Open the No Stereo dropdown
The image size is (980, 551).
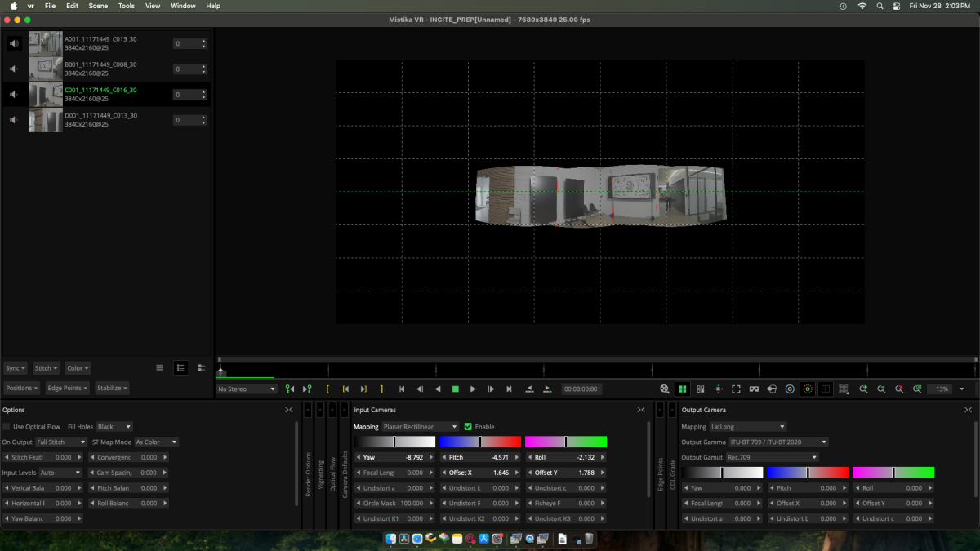tap(247, 389)
